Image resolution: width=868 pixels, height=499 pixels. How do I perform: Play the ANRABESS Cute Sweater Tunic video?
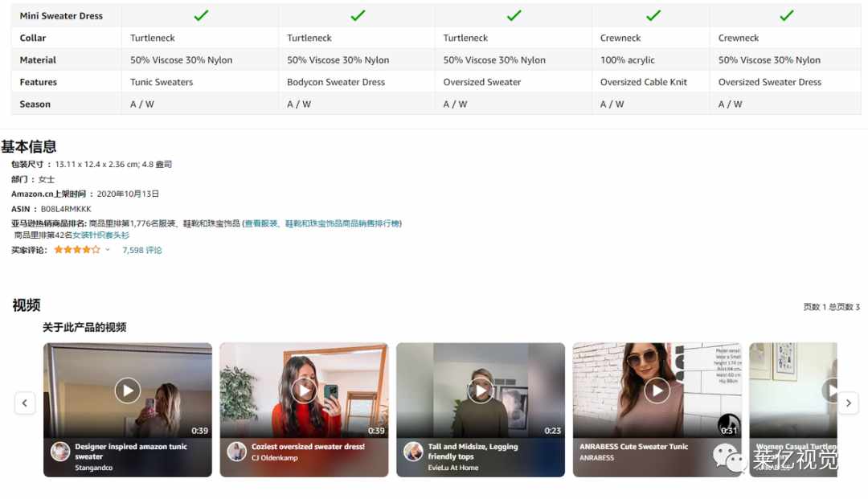[657, 390]
